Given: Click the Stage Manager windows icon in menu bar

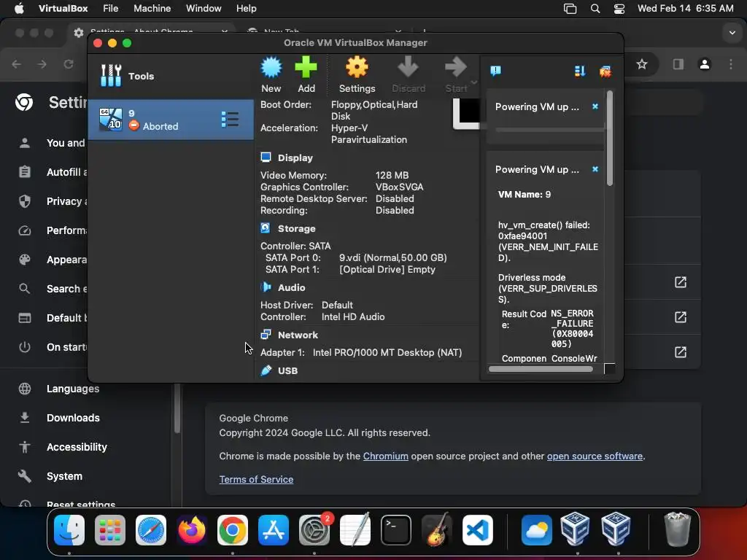Looking at the screenshot, I should tap(570, 9).
